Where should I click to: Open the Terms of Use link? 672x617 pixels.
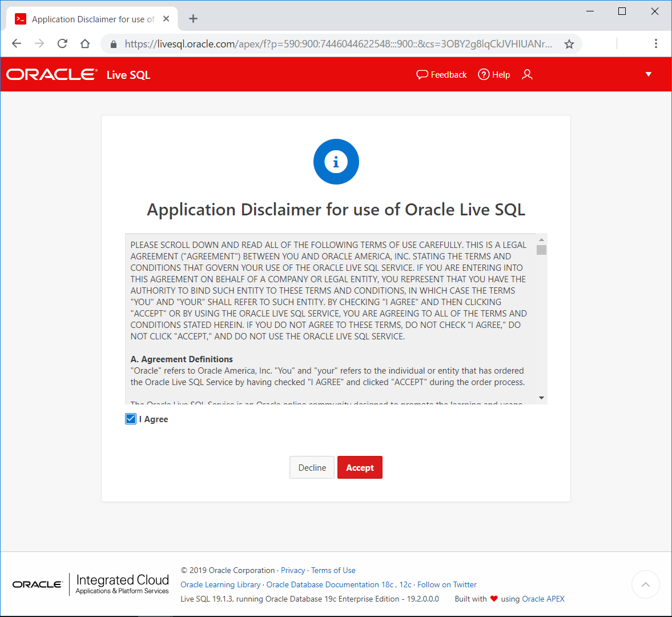(333, 570)
